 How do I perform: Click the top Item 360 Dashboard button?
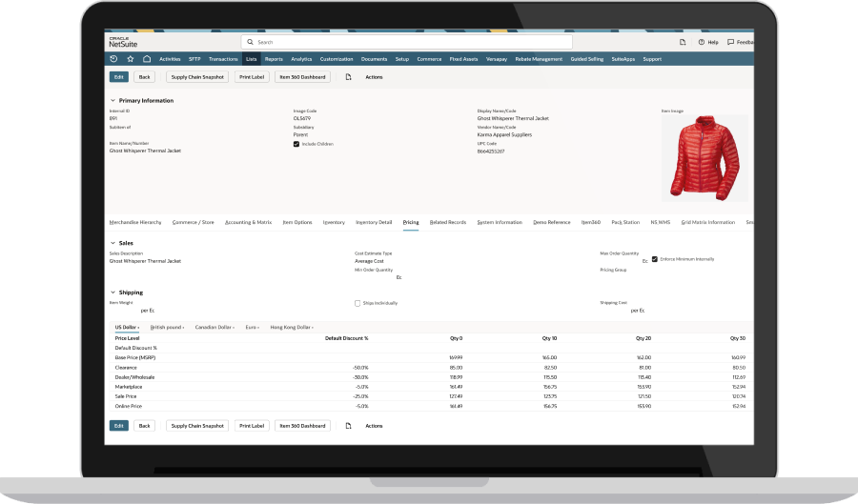tap(302, 77)
